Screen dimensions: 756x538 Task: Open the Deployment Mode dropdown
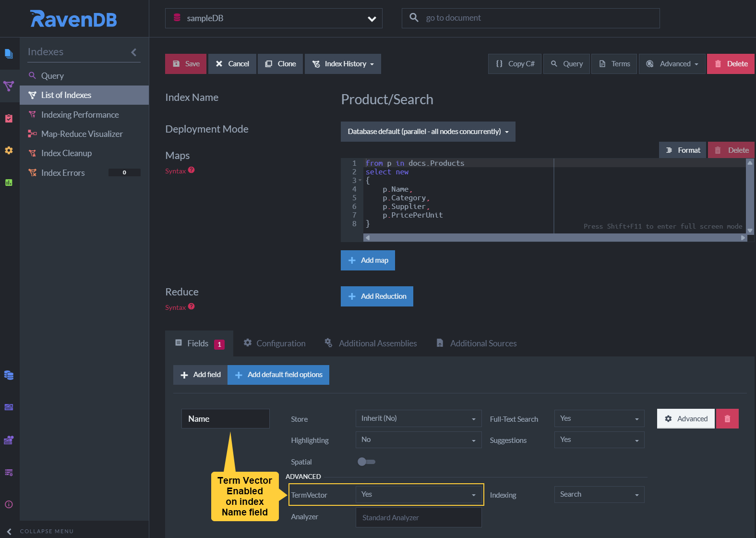point(428,132)
